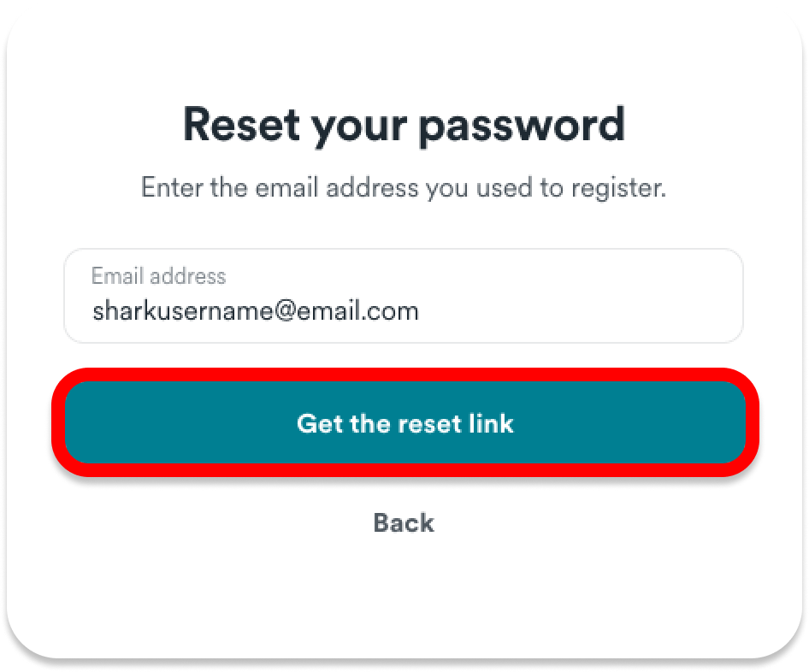Viewport: 809px width, 672px height.
Task: Click the "Enter the email address" instruction text
Action: (404, 188)
